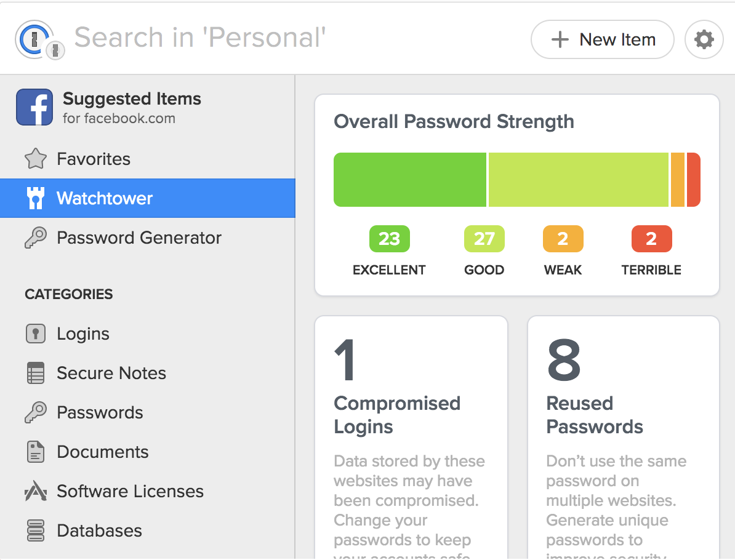Click the Facebook suggested item icon
Screen dimensions: 735x560
[34, 106]
